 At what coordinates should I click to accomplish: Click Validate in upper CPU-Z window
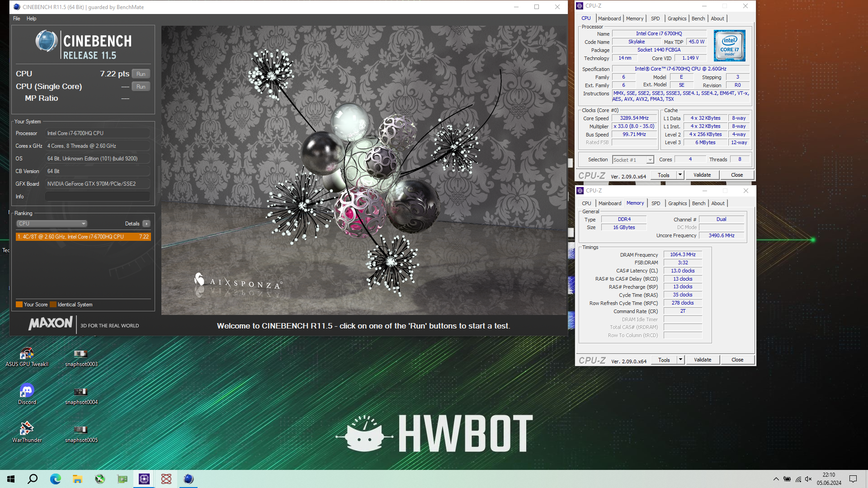pos(702,175)
